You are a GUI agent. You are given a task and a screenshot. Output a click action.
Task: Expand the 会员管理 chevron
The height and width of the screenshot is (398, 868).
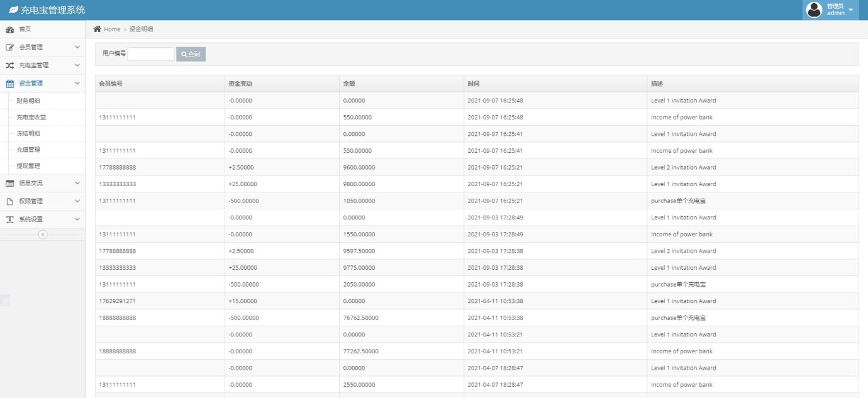click(x=77, y=47)
